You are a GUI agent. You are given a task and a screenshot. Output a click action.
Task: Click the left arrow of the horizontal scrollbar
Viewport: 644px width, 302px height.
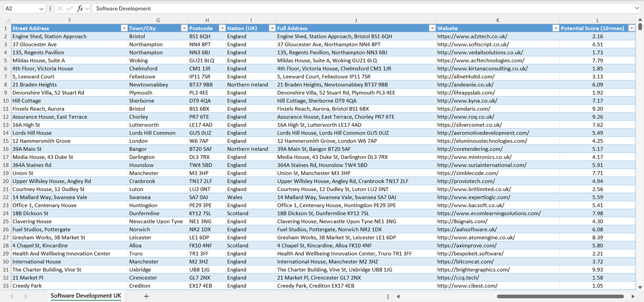click(398, 296)
